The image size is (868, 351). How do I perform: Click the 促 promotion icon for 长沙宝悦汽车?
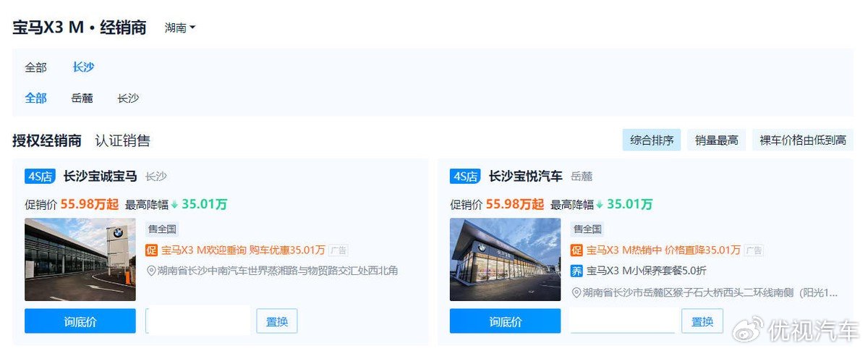point(576,250)
